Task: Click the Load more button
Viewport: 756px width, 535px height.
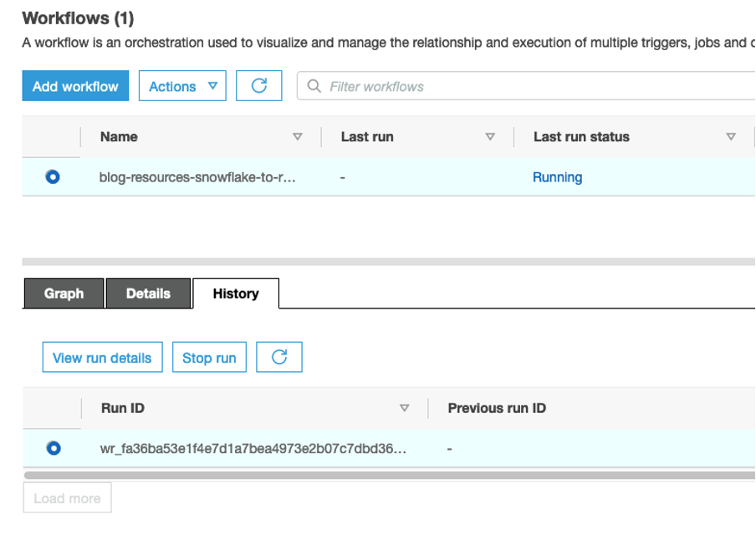Action: 67,498
